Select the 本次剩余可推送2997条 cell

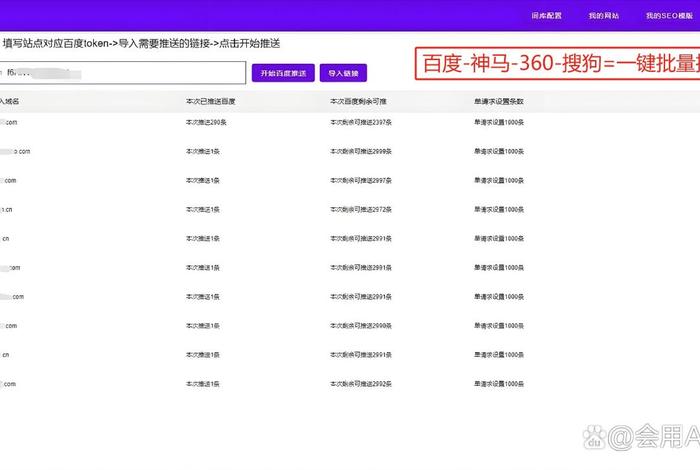[361, 180]
